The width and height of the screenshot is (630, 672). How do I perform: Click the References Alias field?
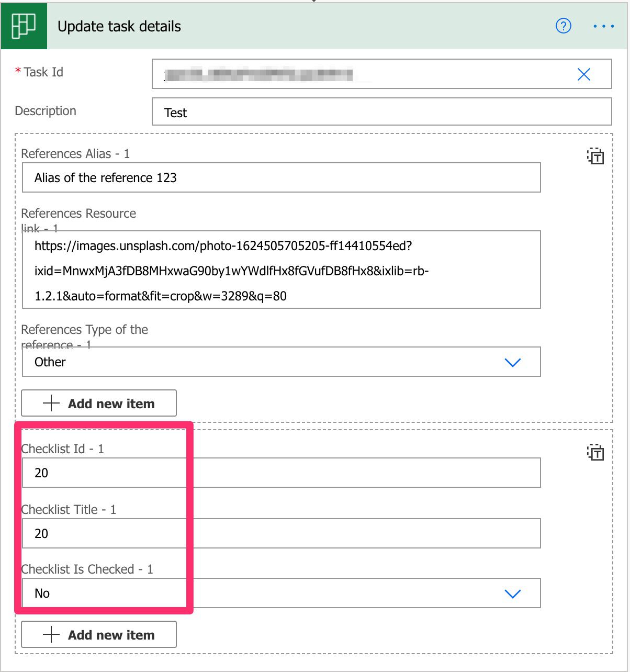pos(282,177)
